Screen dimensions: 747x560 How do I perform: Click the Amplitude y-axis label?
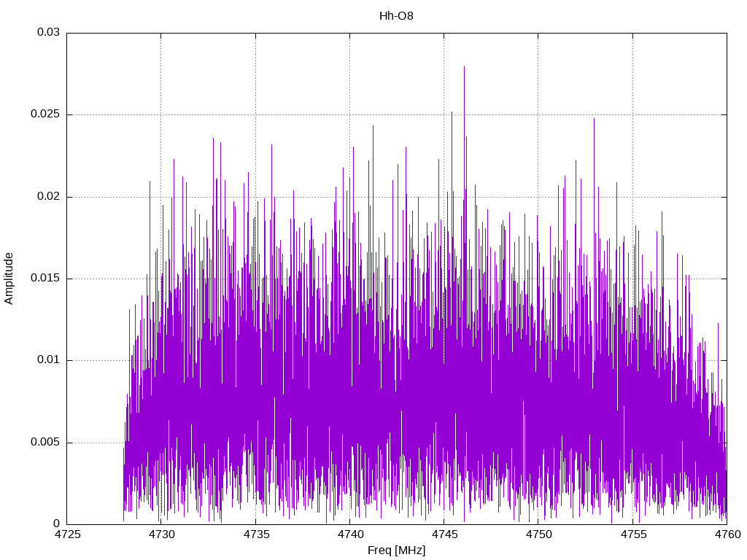[9, 279]
